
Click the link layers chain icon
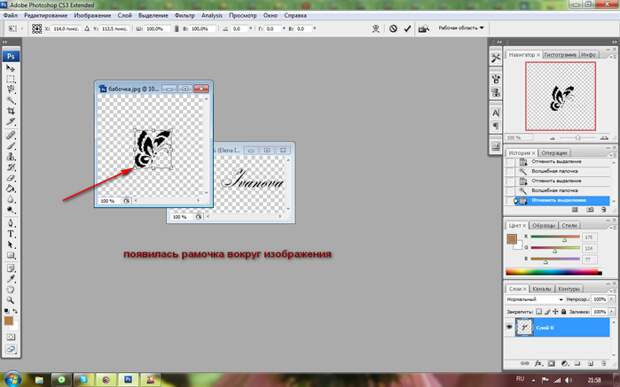(x=525, y=363)
